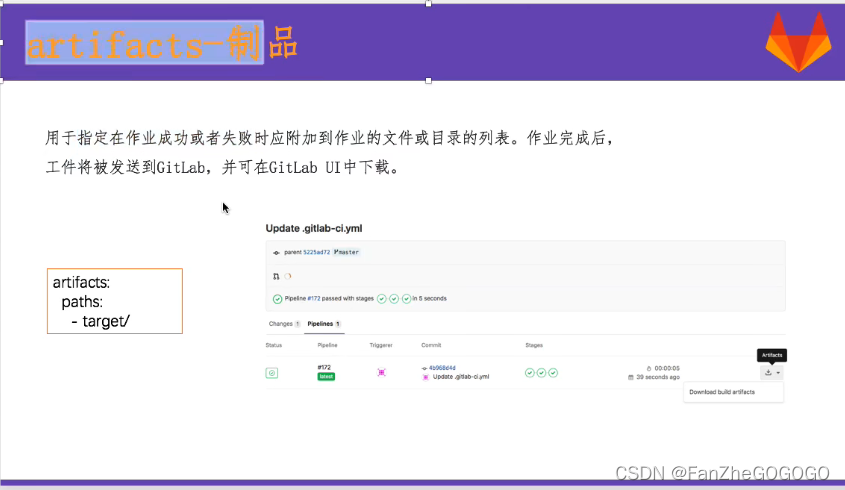845x490 pixels.
Task: Click the merge request icon
Action: (x=276, y=277)
